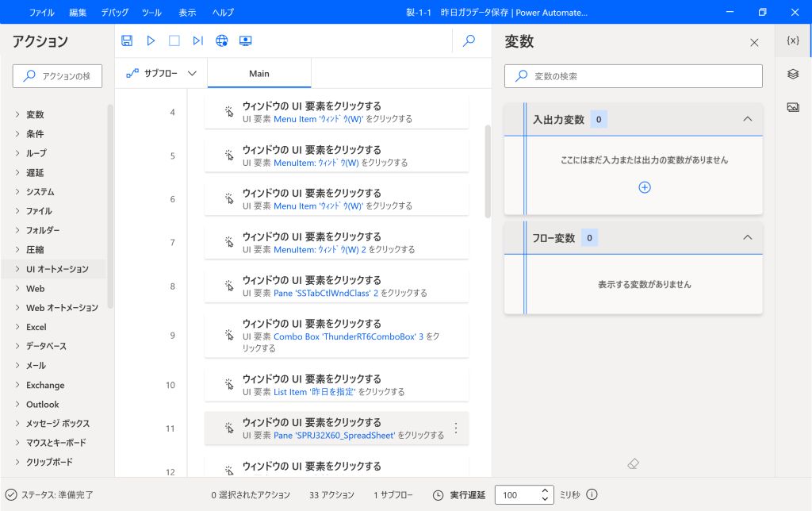Open the Pane 'SSTabCtlWndClass' 2 link
Screen dimensions: 812x511
(x=326, y=293)
